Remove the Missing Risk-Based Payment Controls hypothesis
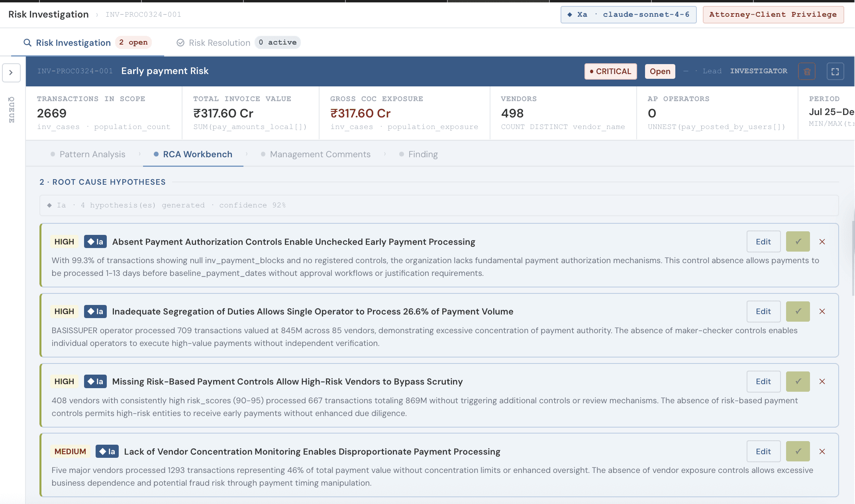 [x=822, y=381]
